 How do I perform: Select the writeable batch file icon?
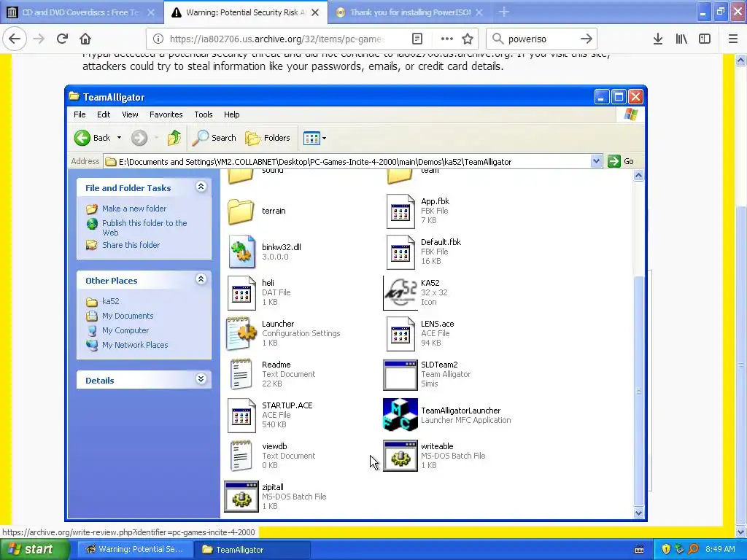pos(400,456)
